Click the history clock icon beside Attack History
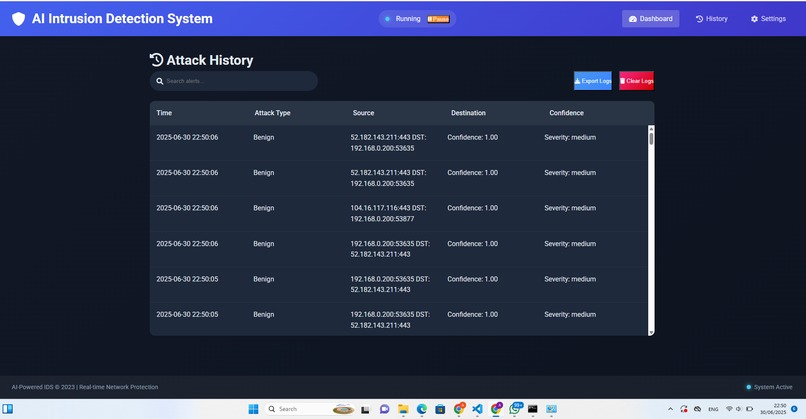806x419 pixels. (x=156, y=60)
